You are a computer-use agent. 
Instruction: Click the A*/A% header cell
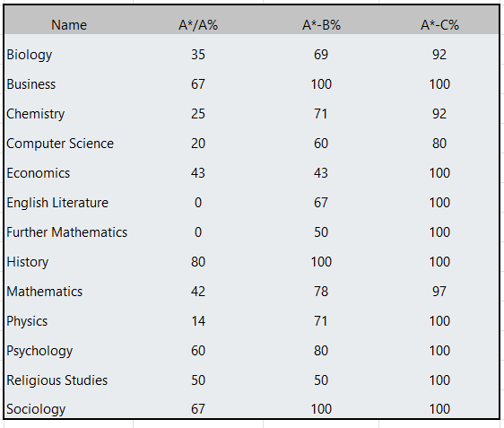point(198,25)
